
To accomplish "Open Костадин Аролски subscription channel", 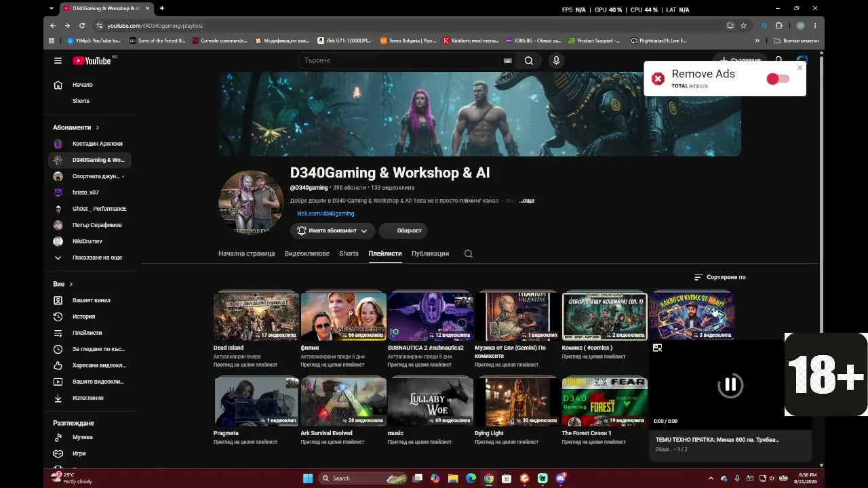I will 91,144.
